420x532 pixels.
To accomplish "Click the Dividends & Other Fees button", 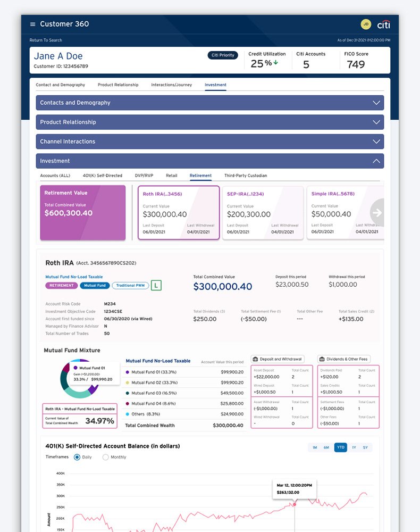I will pos(344,359).
